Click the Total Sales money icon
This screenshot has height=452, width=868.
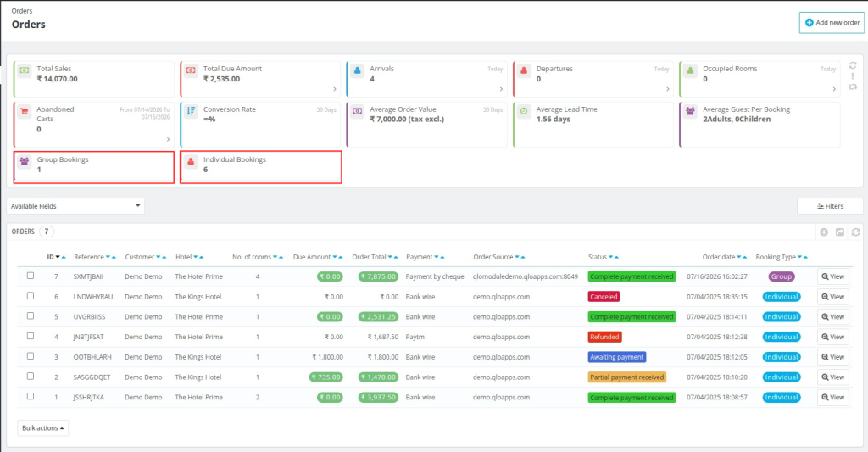[25, 70]
